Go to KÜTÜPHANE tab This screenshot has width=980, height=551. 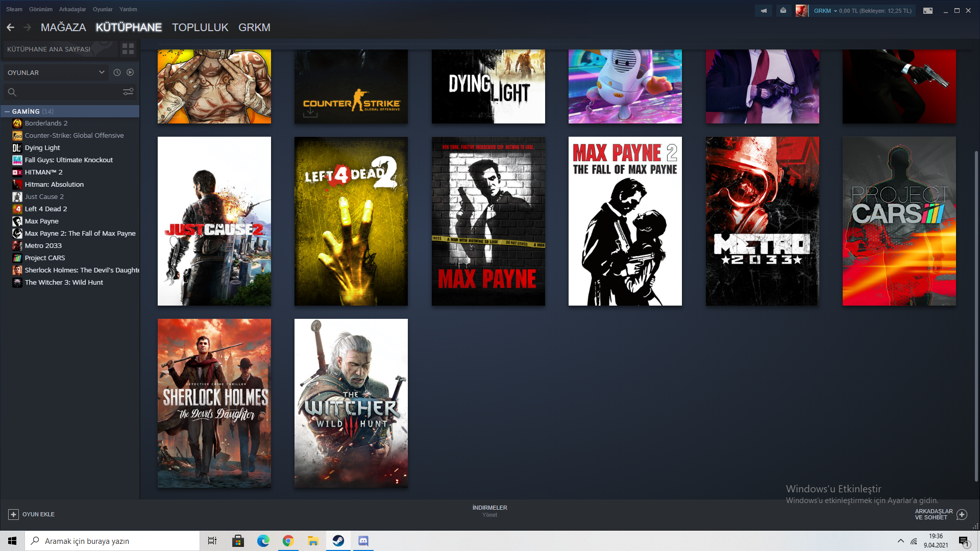pyautogui.click(x=129, y=28)
